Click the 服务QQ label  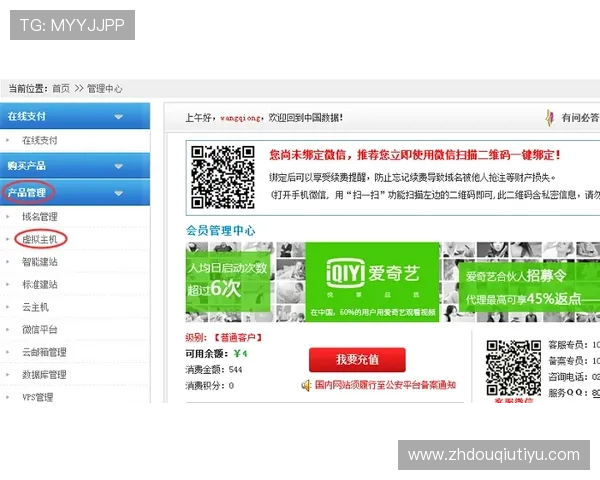coord(566,393)
